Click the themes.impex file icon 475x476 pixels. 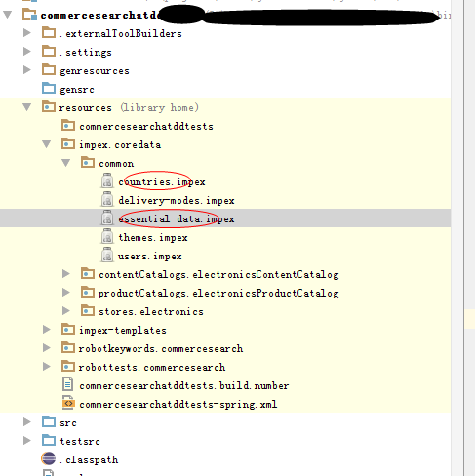tap(107, 236)
